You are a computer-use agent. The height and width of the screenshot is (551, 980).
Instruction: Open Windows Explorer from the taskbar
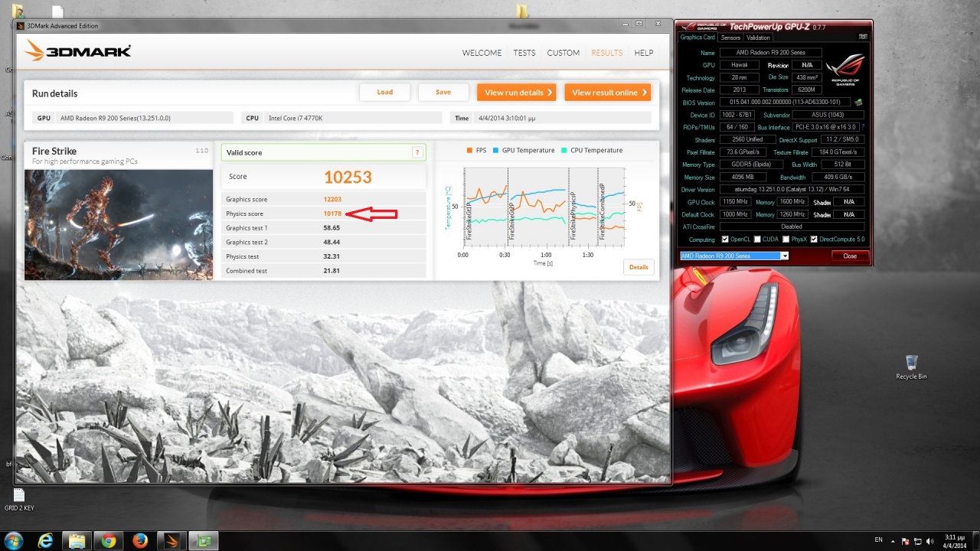point(77,540)
